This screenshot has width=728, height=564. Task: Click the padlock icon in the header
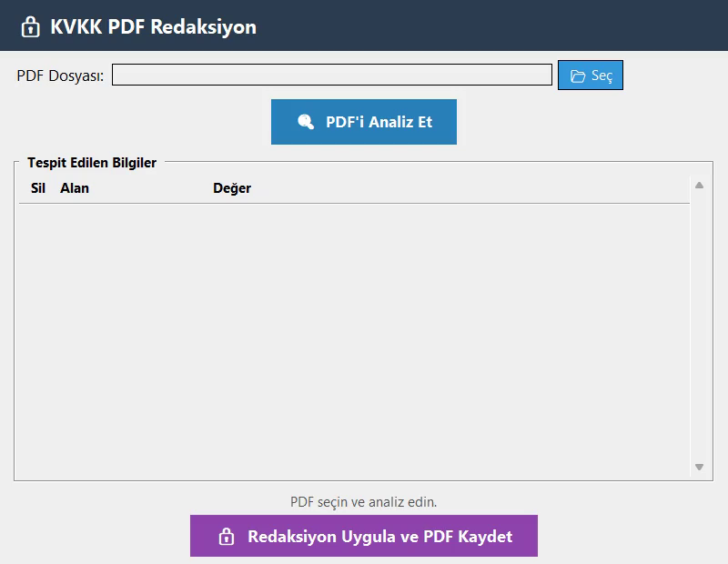31,27
